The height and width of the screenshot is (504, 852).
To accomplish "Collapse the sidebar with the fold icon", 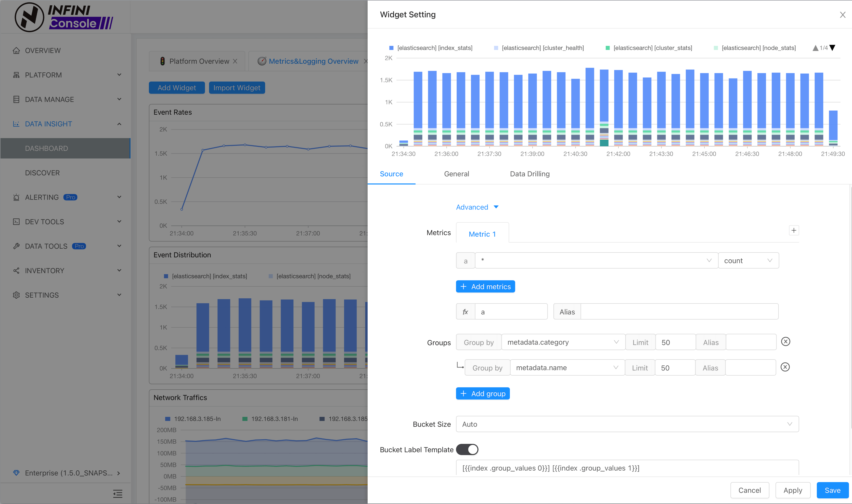I will click(x=118, y=494).
